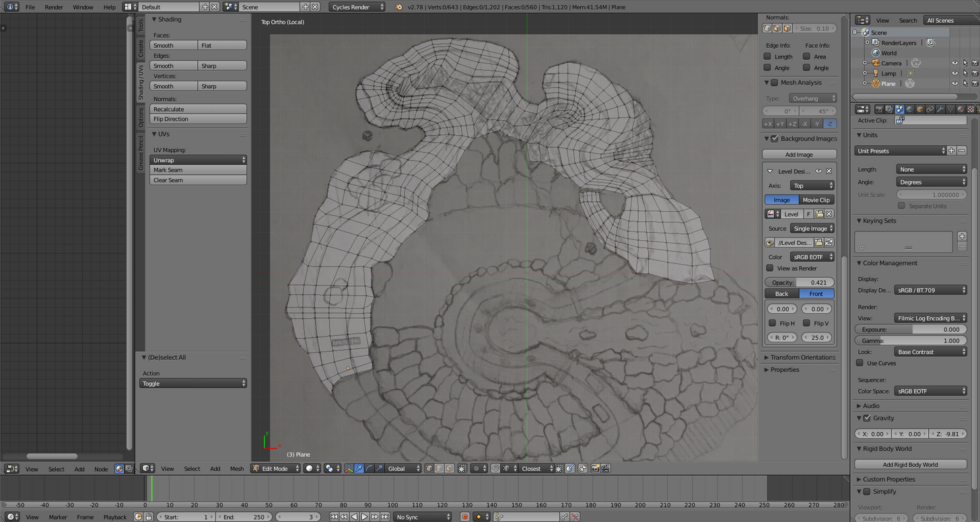Click the translate manipulator arrow icon
Screen dimensions: 980x522
click(x=359, y=468)
